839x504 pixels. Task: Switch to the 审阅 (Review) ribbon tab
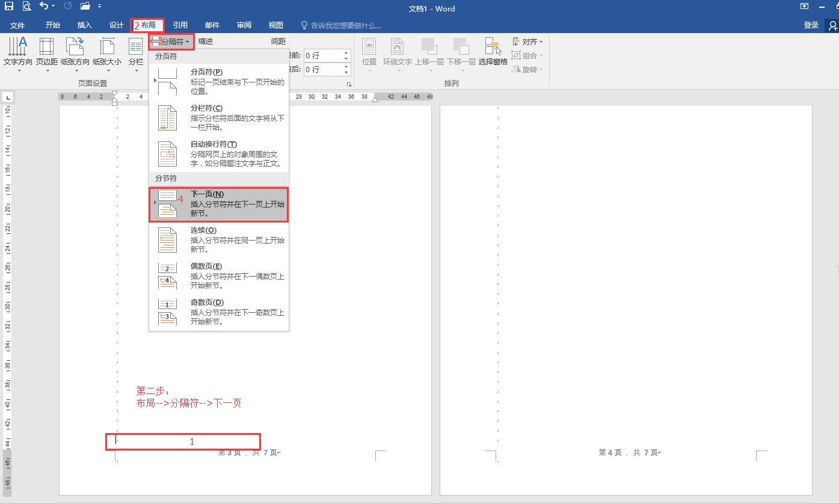pyautogui.click(x=244, y=25)
